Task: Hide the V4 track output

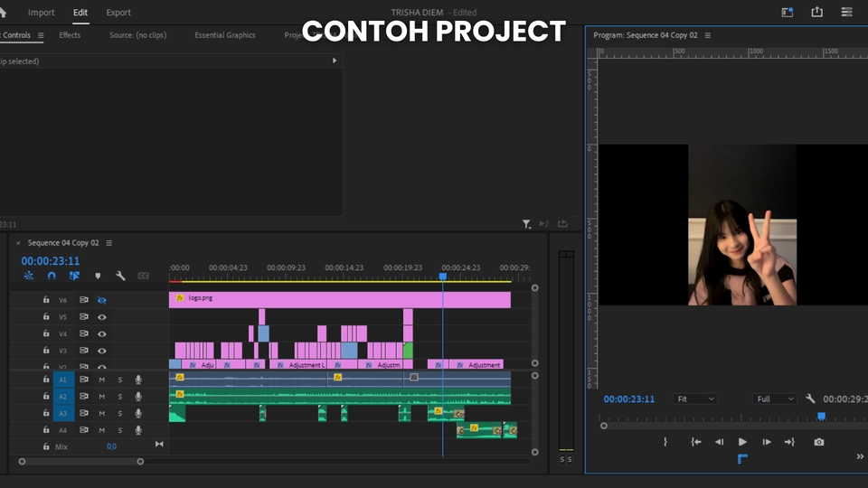Action: point(102,333)
